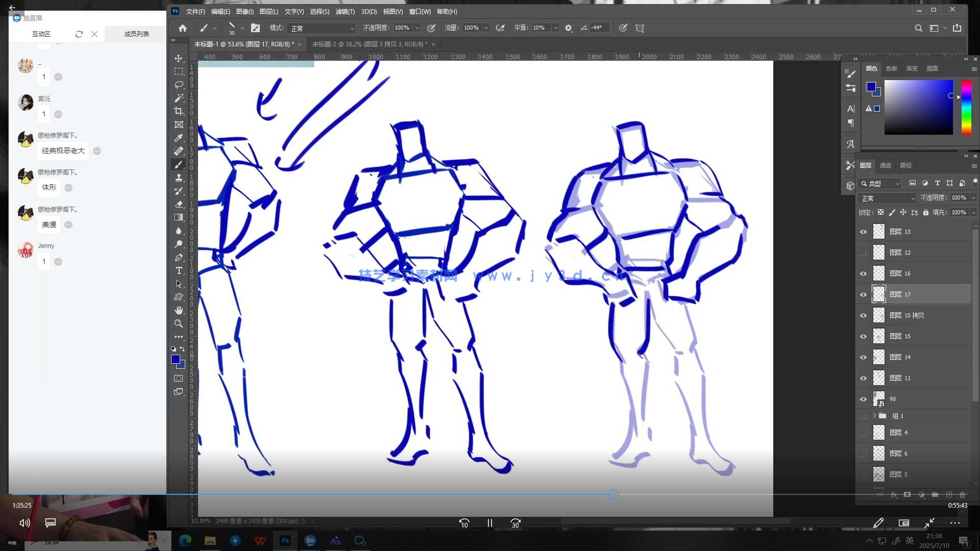Select the Hand tool
980x551 pixels.
179,310
